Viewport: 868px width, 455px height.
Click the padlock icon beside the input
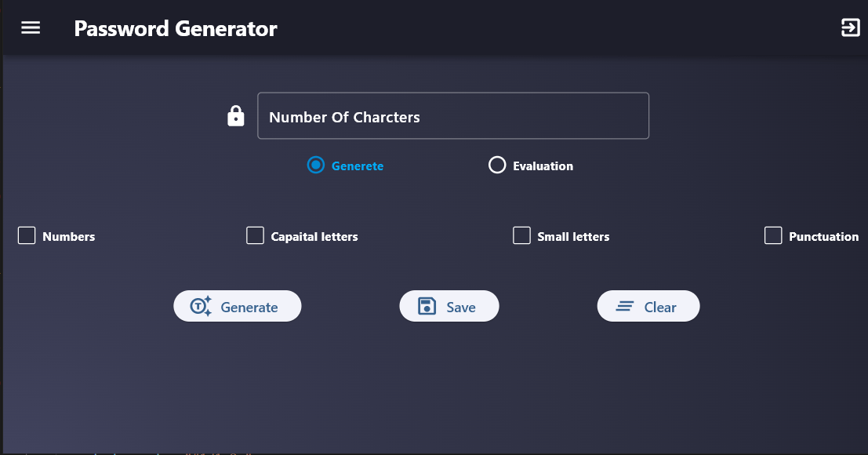[236, 116]
